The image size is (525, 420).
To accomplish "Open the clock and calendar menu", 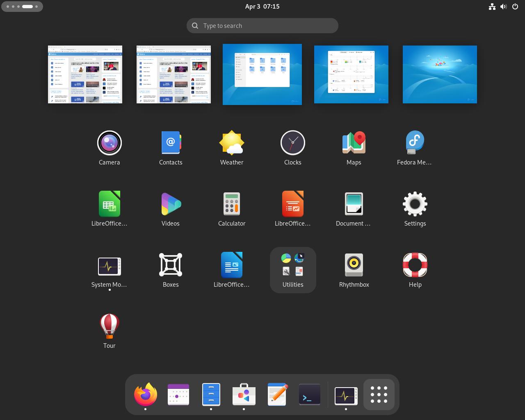I will [x=262, y=6].
